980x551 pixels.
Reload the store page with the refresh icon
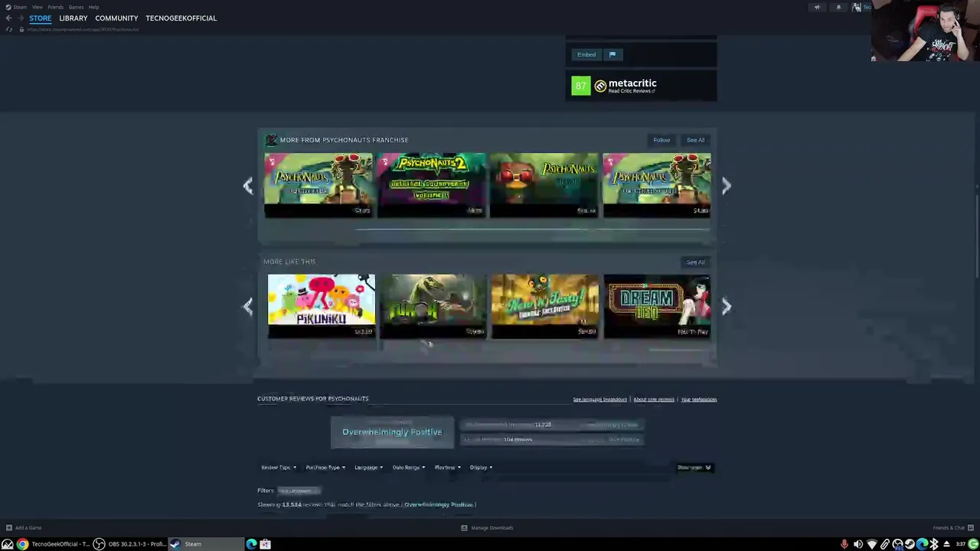point(9,29)
